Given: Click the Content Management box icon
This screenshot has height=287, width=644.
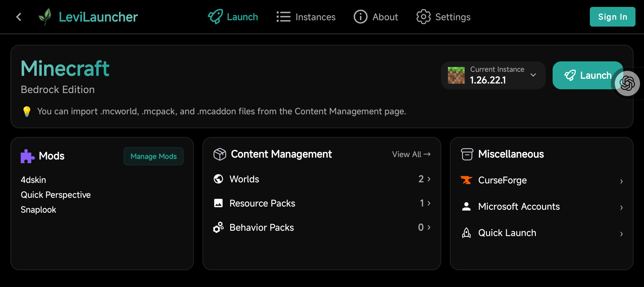Looking at the screenshot, I should click(220, 154).
